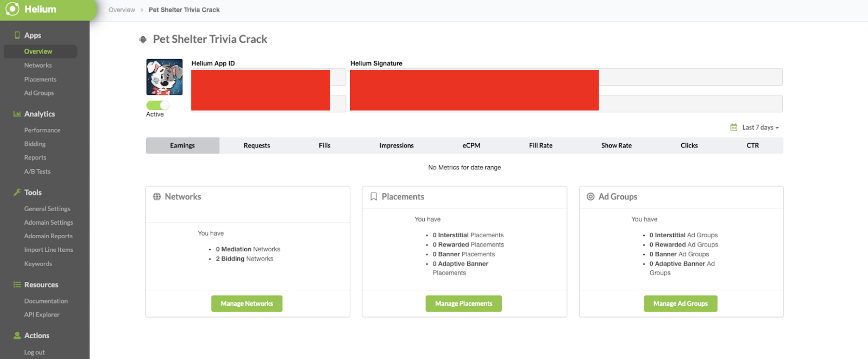Click the Manage Ad Groups button

click(x=681, y=303)
